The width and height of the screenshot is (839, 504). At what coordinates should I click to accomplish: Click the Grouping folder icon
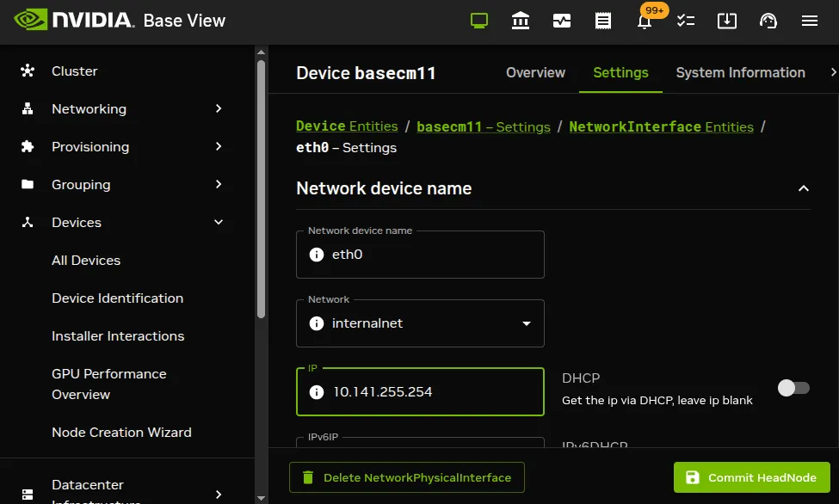pos(28,184)
